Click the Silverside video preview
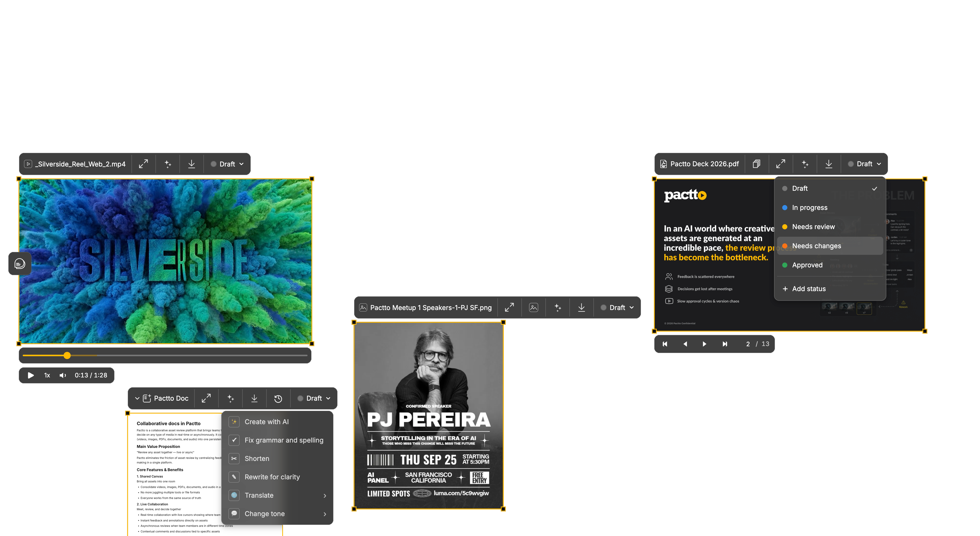Viewport: 980px width, 536px height. 165,261
